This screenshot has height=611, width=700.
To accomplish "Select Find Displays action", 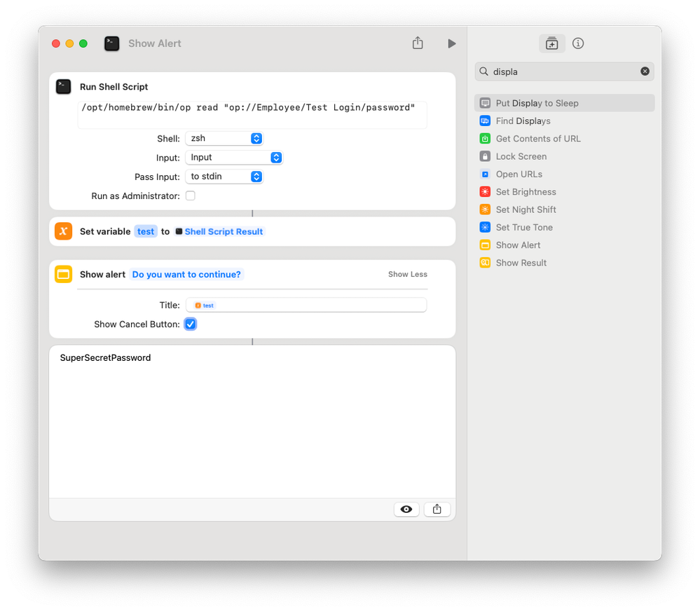I will coord(564,121).
